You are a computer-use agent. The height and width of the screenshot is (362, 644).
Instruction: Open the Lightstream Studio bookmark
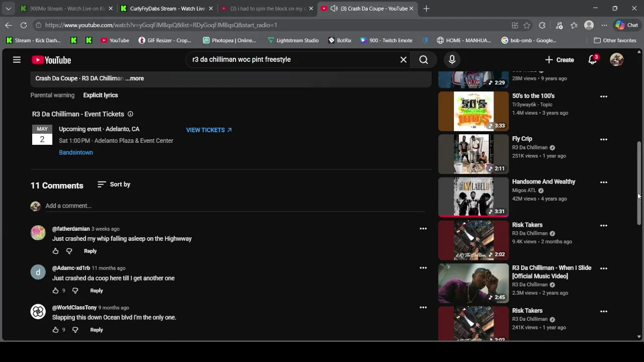(x=293, y=40)
